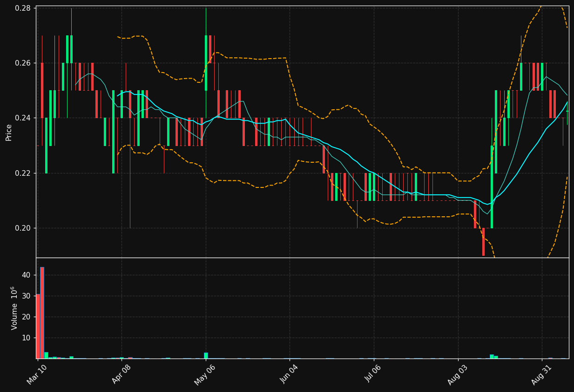Click the 20 volume axis tick label
Viewport: 574px width, 392px height.
26,317
